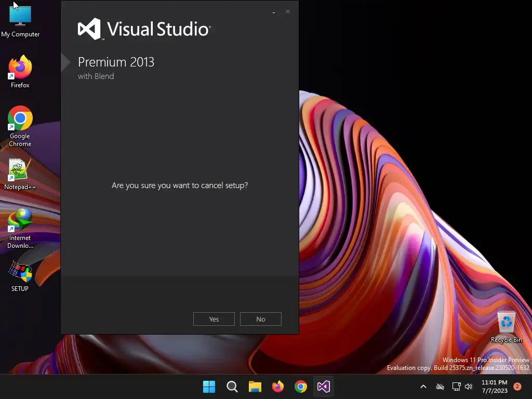Minimize the Visual Studio setup window

click(x=274, y=12)
